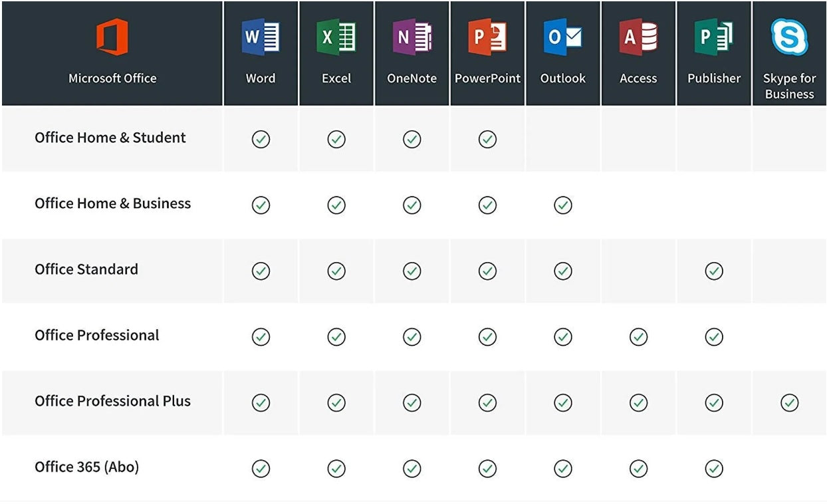Select the Office Professional Plus label
The height and width of the screenshot is (504, 827).
click(x=113, y=401)
